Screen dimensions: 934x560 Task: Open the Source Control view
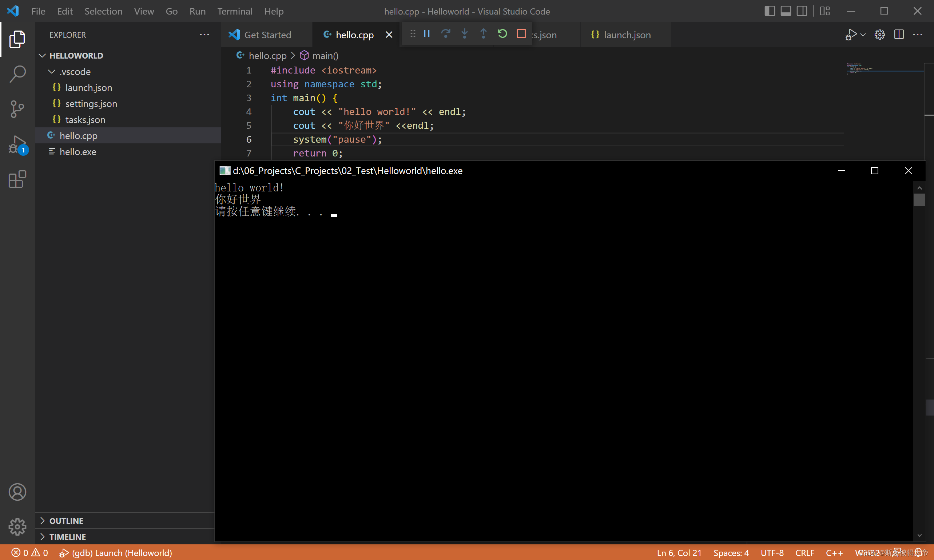[x=17, y=109]
